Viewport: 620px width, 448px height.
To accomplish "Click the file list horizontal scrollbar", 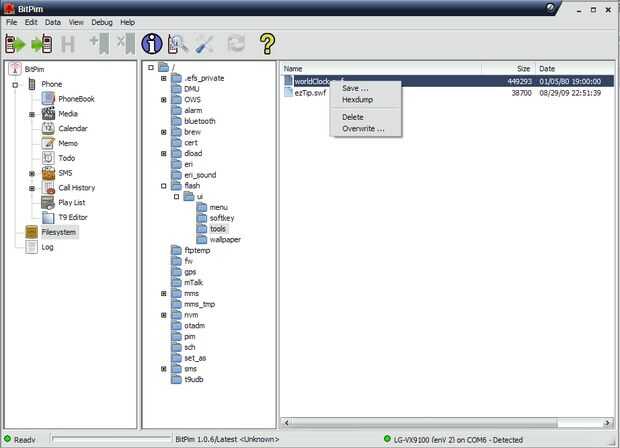I will coord(423,423).
